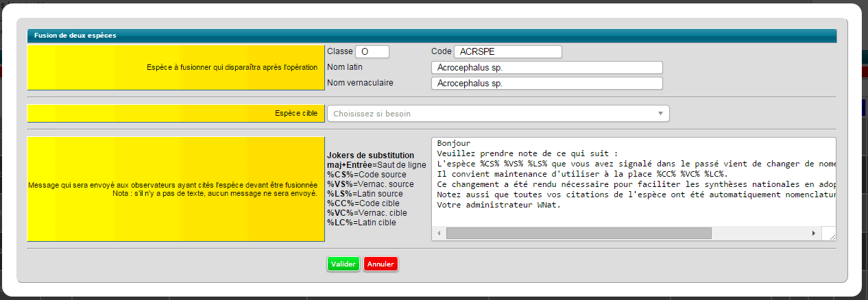Click the 'Nom latin' label
Viewport: 868px width, 300px height.
pos(345,67)
